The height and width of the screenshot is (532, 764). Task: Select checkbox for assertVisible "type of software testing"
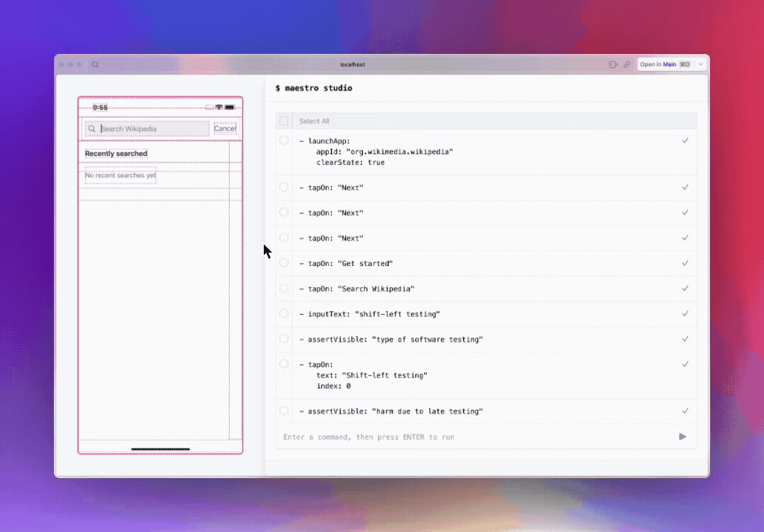(284, 339)
